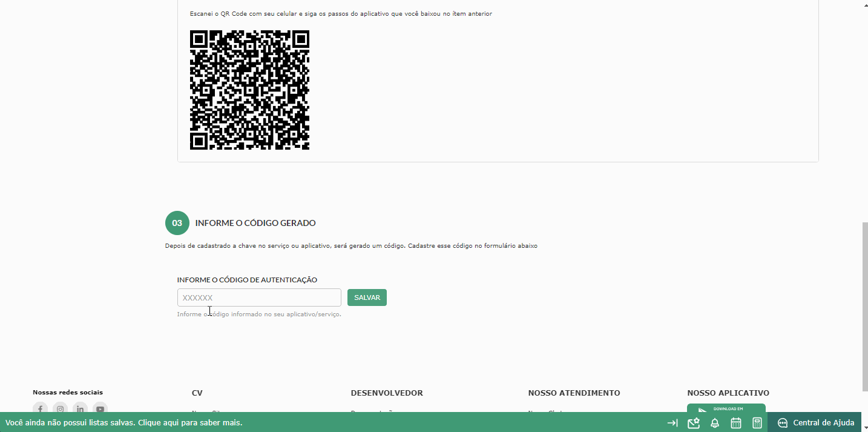Collapse bottom bar with arrow icon

point(672,423)
